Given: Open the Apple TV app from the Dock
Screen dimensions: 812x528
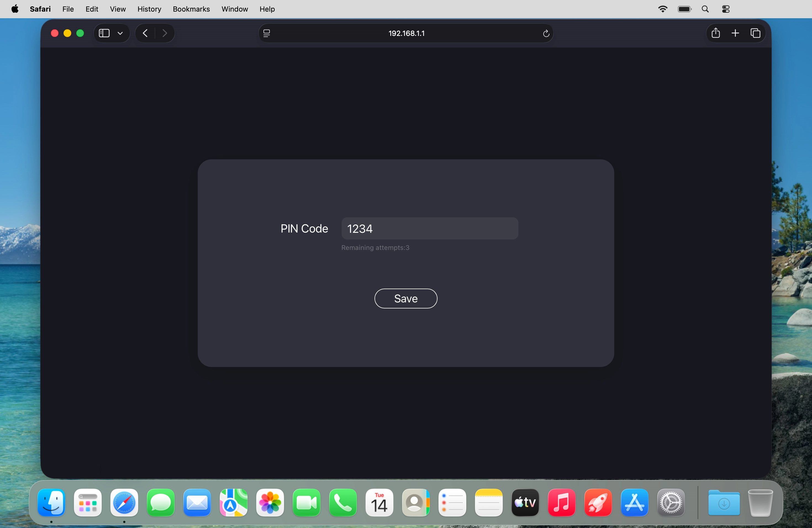Looking at the screenshot, I should pyautogui.click(x=525, y=503).
